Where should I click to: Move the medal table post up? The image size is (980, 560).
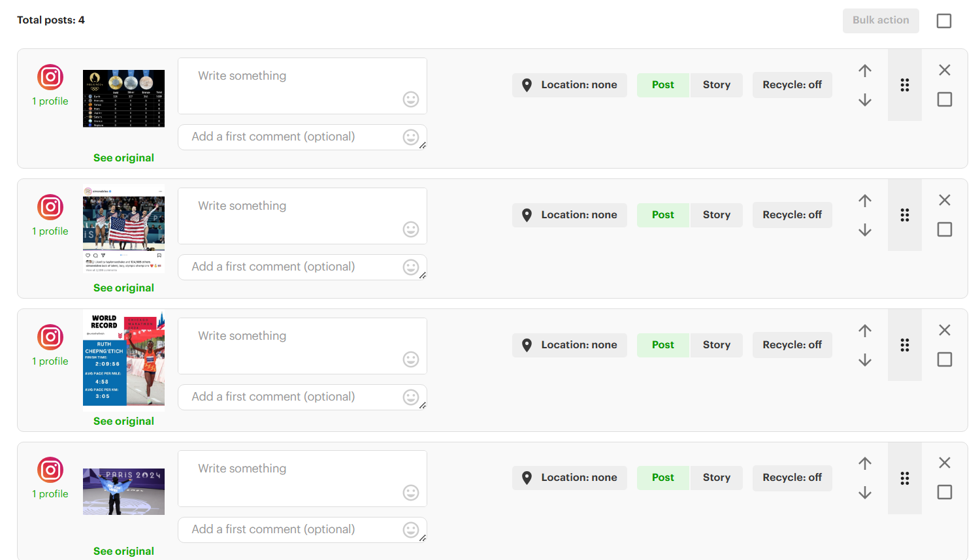coord(865,71)
